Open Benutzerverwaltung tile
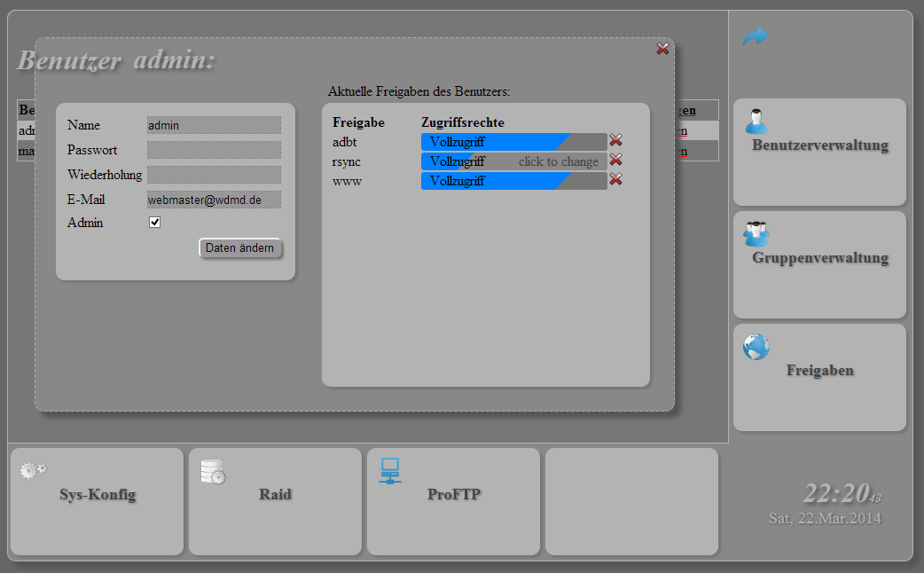This screenshot has width=924, height=573. pos(819,152)
